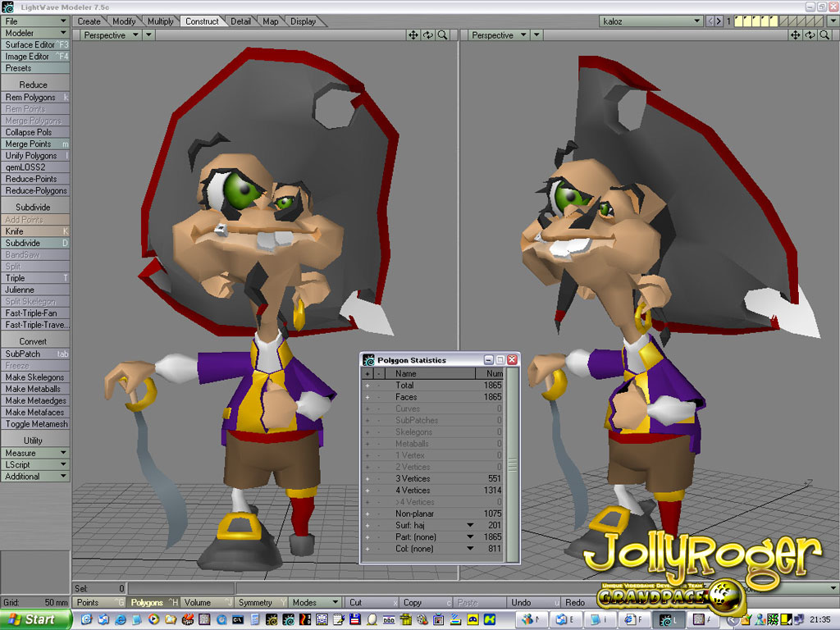Switch to the Multiply tab
This screenshot has height=630, width=840.
(160, 21)
